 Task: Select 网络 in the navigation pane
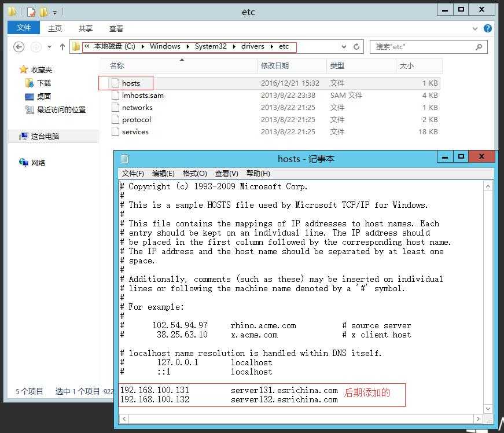(38, 163)
